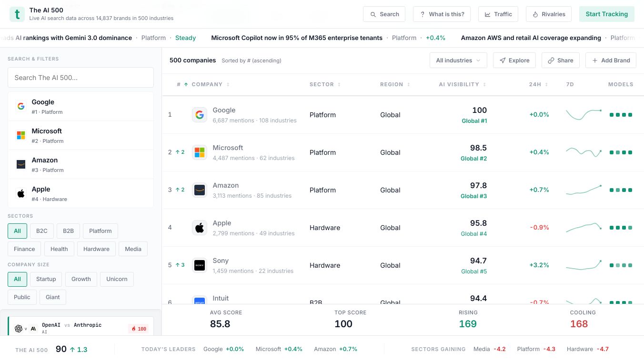The height and width of the screenshot is (362, 644).
Task: Toggle the Health sector filter
Action: pos(59,249)
